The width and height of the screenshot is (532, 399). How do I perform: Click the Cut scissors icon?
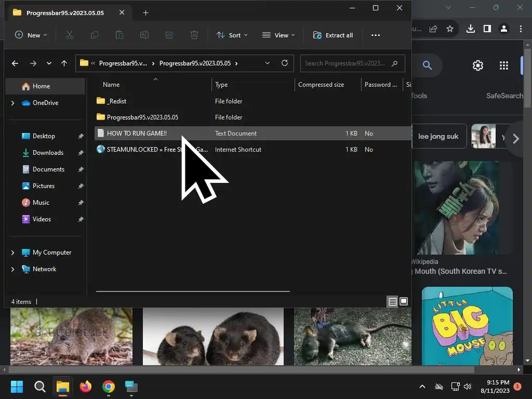pos(70,35)
